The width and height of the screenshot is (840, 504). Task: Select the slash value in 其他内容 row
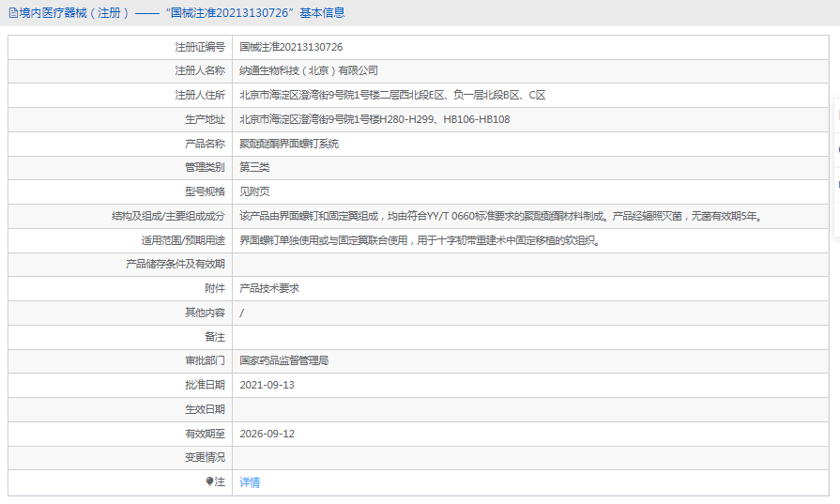click(x=242, y=313)
